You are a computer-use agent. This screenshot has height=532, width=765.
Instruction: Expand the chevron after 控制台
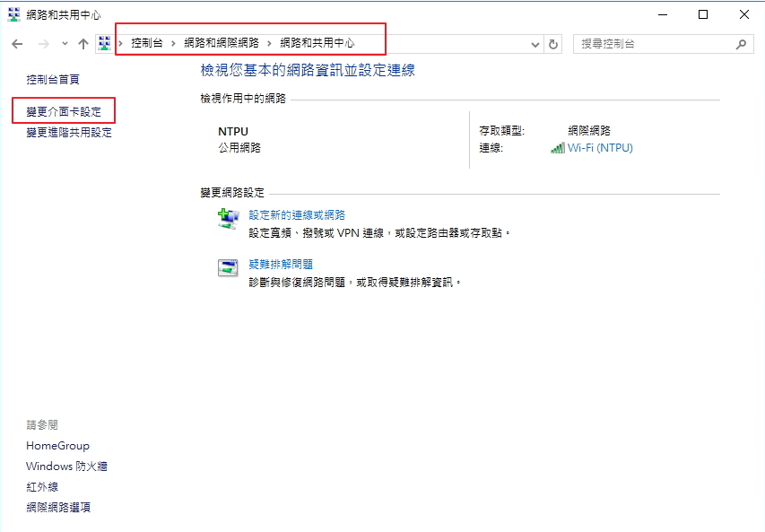(x=173, y=43)
